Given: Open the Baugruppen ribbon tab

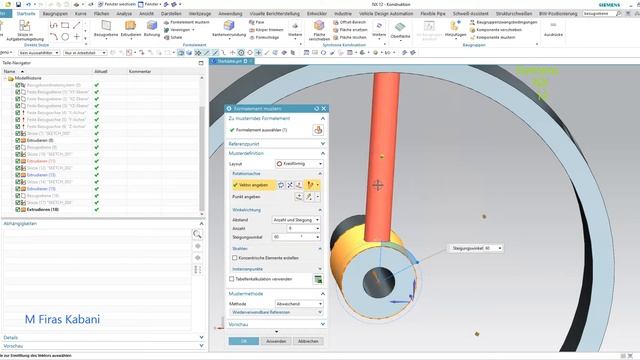Looking at the screenshot, I should [55, 13].
